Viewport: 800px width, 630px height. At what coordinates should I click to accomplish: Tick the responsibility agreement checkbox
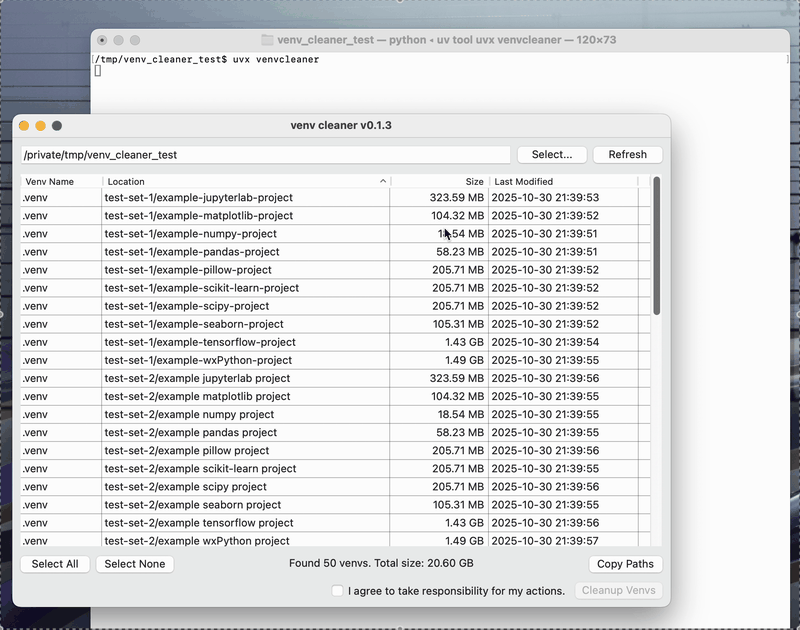pyautogui.click(x=338, y=591)
